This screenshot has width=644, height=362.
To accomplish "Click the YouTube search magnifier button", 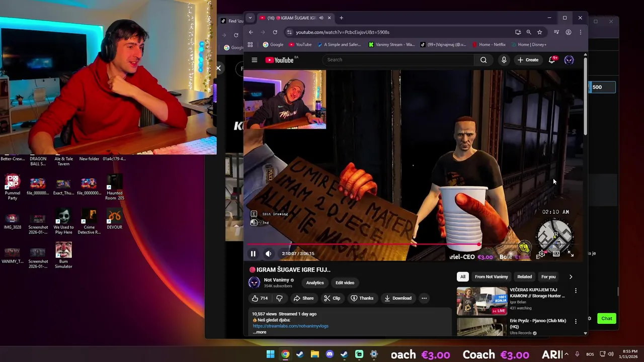I will pos(484,60).
